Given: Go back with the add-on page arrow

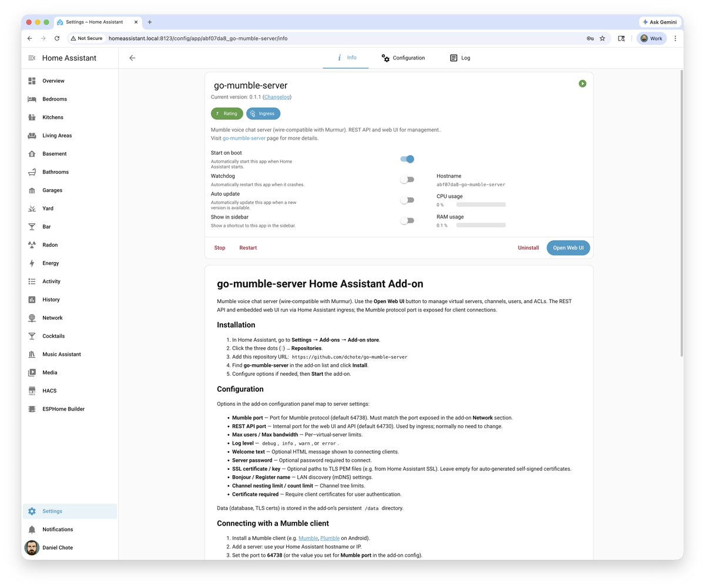Looking at the screenshot, I should pyautogui.click(x=132, y=58).
